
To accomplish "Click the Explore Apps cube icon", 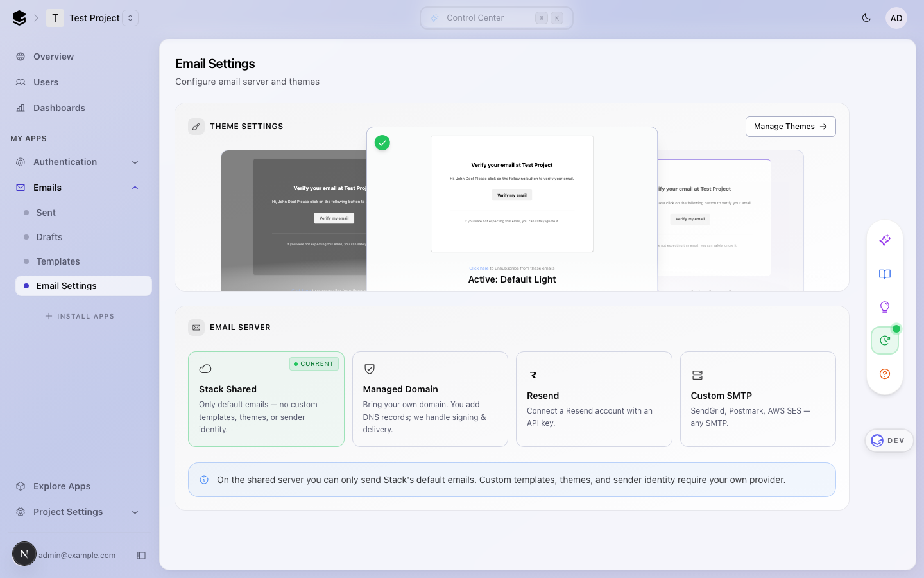I will 21,486.
